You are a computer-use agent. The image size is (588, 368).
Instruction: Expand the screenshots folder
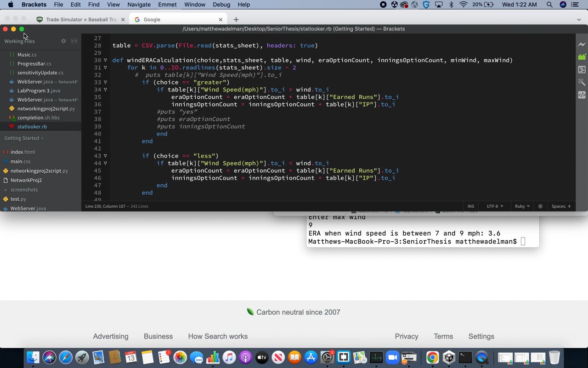(24, 189)
